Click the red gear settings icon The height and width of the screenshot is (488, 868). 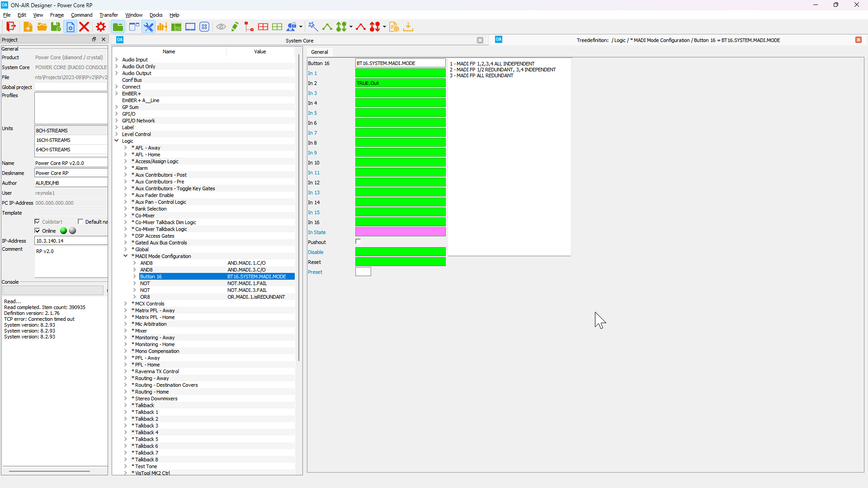(x=101, y=27)
